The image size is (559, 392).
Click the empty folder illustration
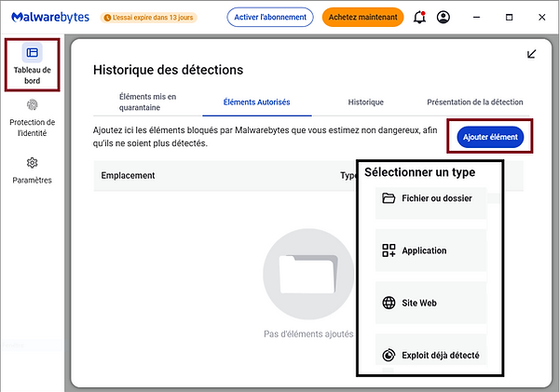coord(308,274)
